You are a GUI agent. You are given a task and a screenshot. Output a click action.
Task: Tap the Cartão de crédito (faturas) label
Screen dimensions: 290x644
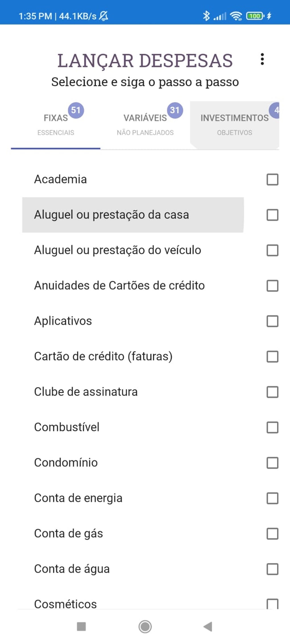[103, 356]
